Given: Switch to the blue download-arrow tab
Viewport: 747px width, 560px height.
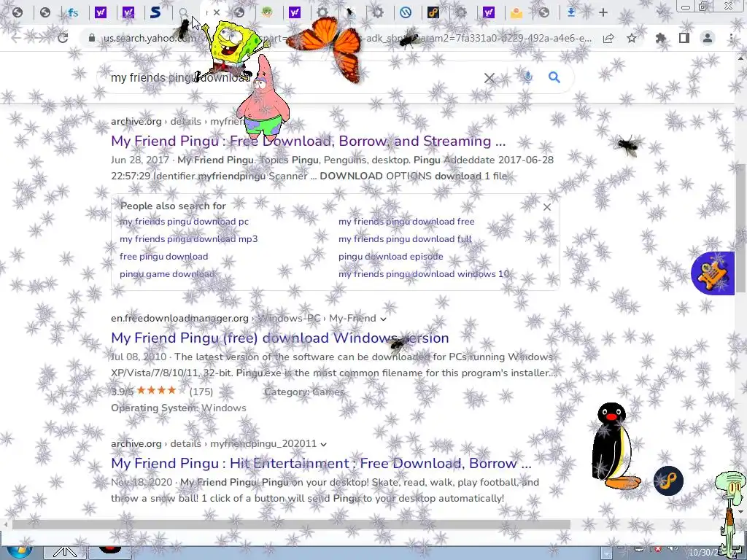Looking at the screenshot, I should click(571, 12).
